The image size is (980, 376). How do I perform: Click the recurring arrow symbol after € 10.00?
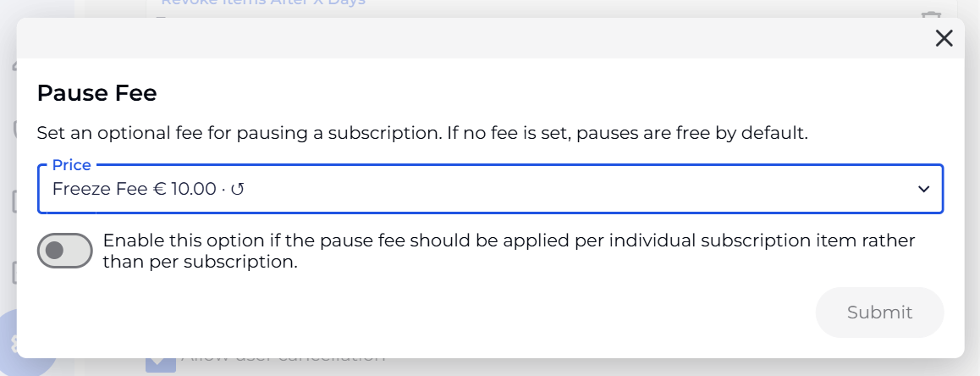point(238,190)
